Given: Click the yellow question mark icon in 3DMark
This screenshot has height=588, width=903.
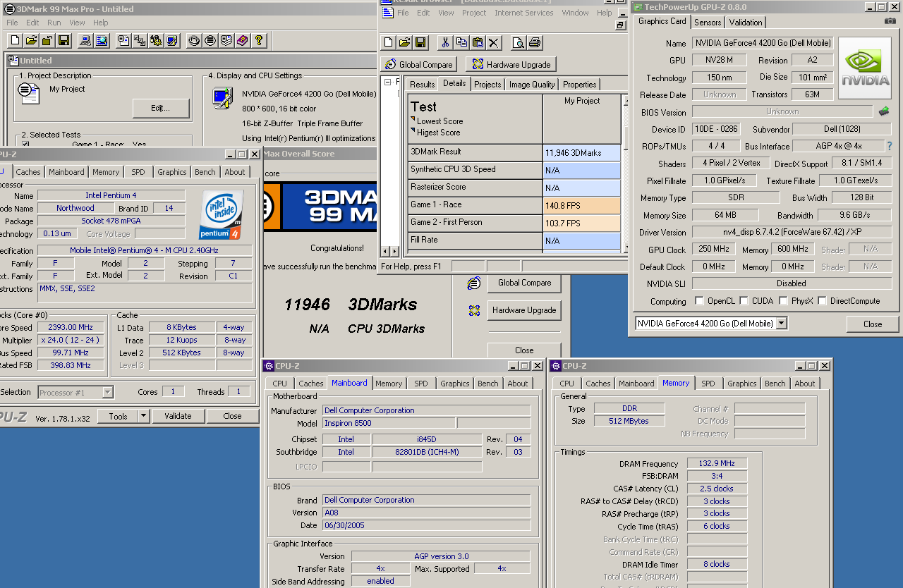Looking at the screenshot, I should pyautogui.click(x=259, y=40).
